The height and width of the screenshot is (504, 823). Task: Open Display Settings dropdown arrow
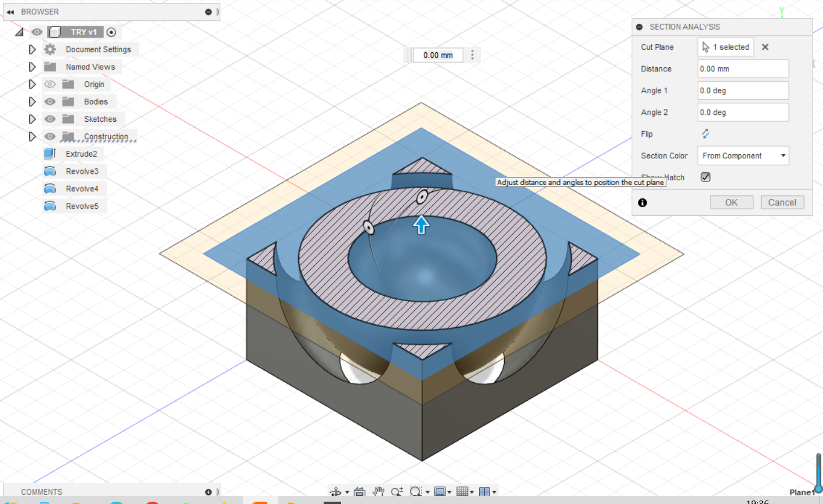coord(449,492)
